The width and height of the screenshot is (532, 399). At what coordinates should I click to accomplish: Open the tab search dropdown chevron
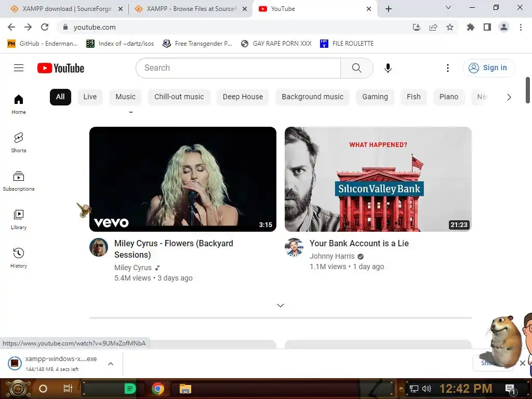[448, 7]
